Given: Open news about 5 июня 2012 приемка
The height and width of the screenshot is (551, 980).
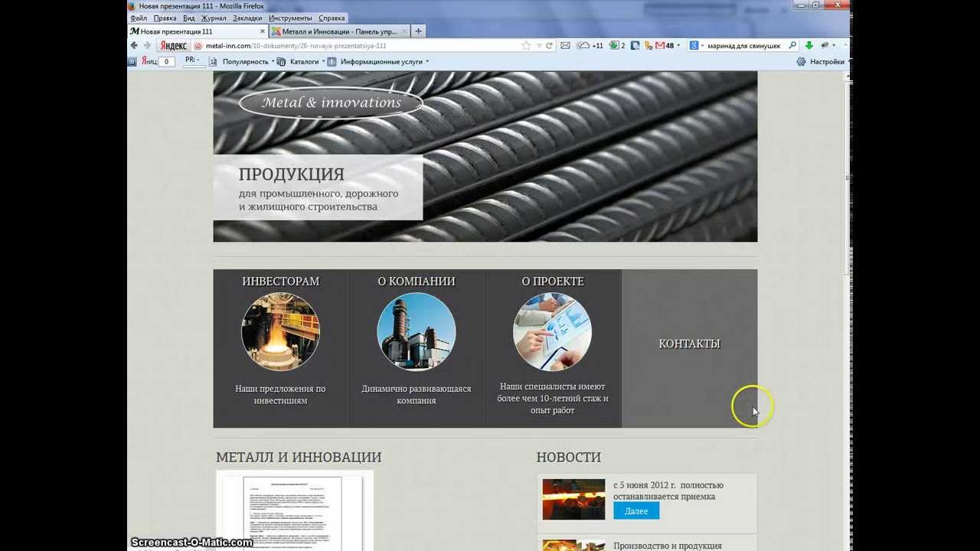Looking at the screenshot, I should 668,491.
